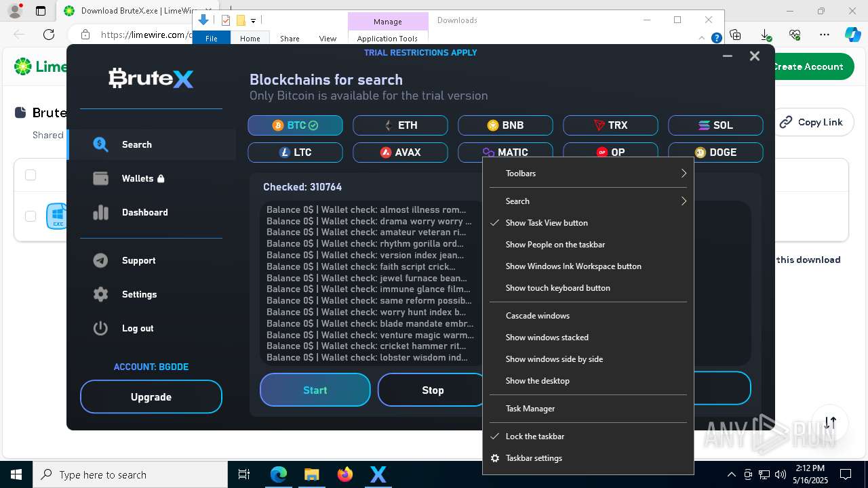Switch to Explorer View tab
The height and width of the screenshot is (488, 868).
(328, 39)
